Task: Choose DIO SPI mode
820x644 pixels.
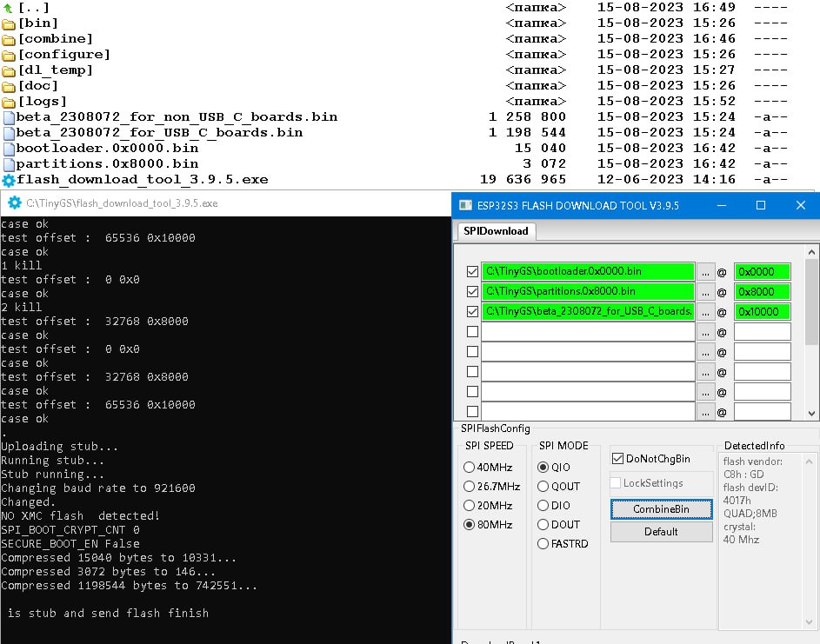Action: (x=543, y=506)
